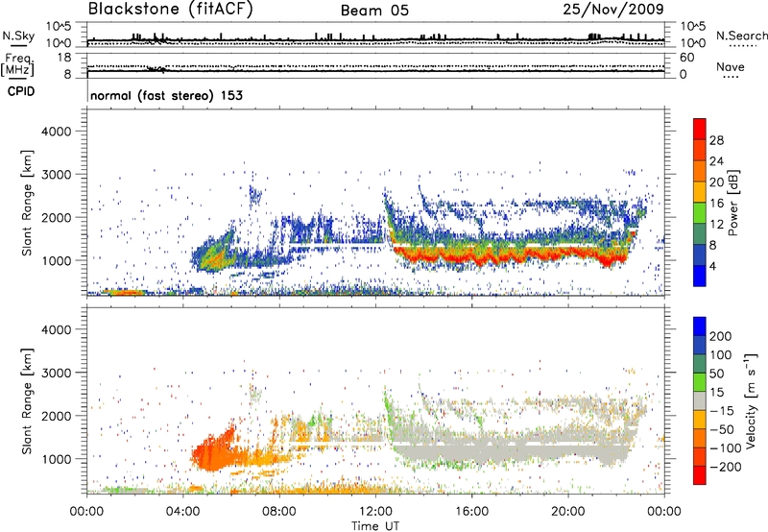768x532 pixels.
Task: Click the blue bottom of the Power color bar
Action: pyautogui.click(x=700, y=276)
